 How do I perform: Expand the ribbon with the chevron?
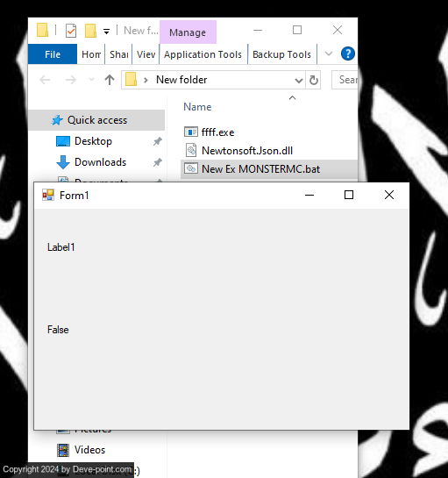coord(329,54)
